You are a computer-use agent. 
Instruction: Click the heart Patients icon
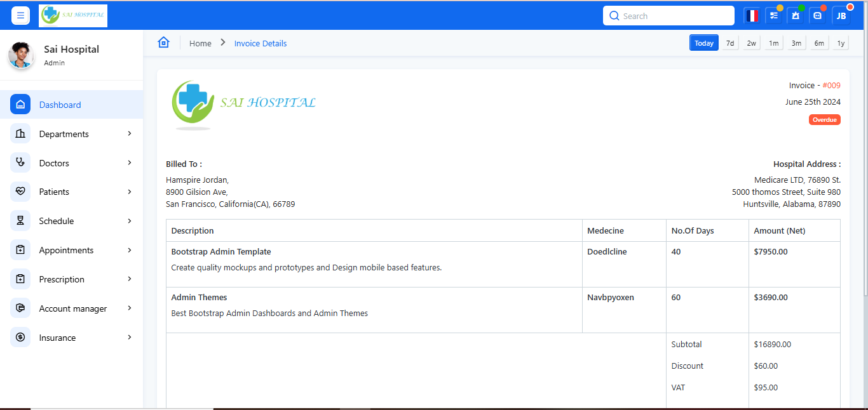[20, 192]
